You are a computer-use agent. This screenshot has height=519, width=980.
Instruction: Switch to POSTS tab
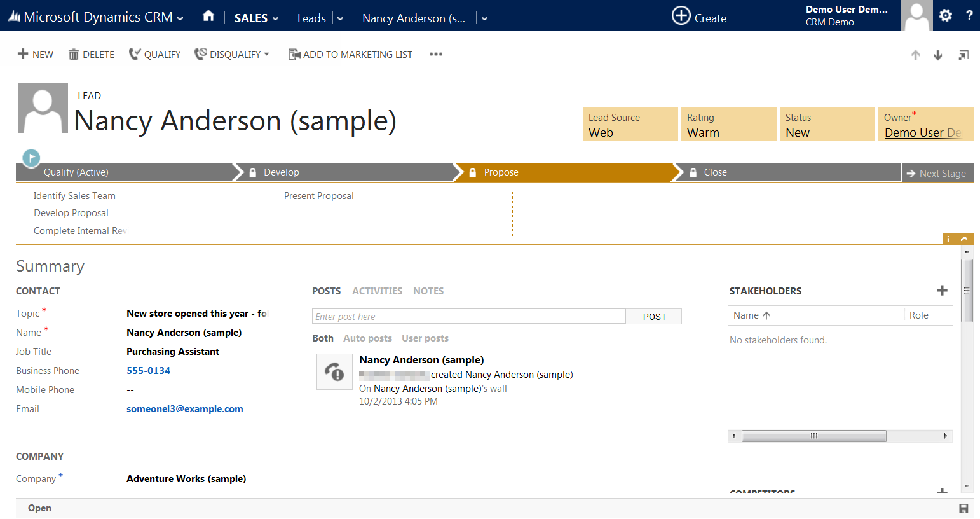tap(326, 291)
